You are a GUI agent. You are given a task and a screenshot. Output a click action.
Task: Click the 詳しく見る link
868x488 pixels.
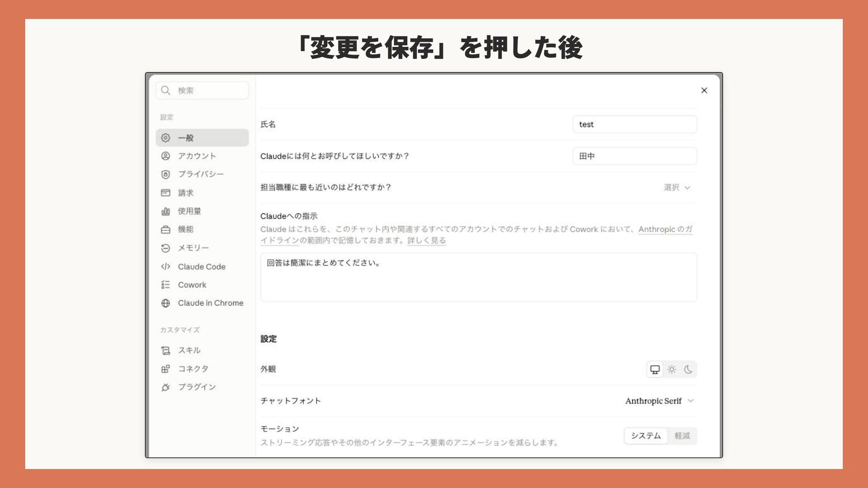427,241
